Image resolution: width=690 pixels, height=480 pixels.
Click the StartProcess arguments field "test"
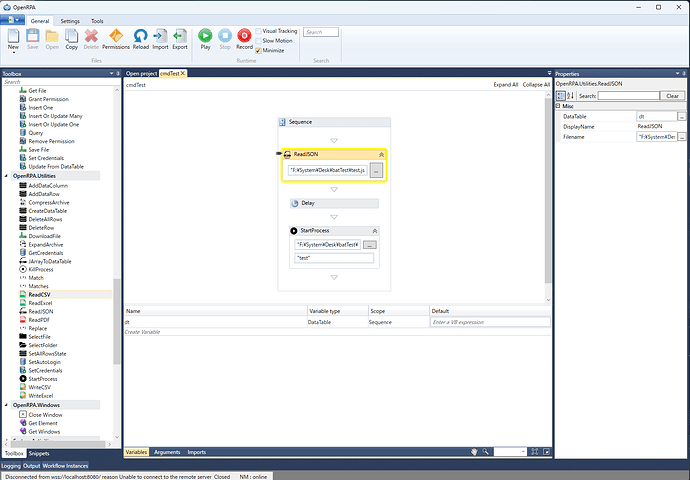pyautogui.click(x=334, y=258)
